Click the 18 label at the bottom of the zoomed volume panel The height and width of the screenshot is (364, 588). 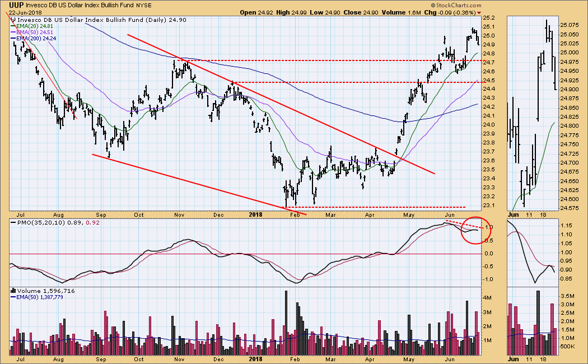click(543, 359)
